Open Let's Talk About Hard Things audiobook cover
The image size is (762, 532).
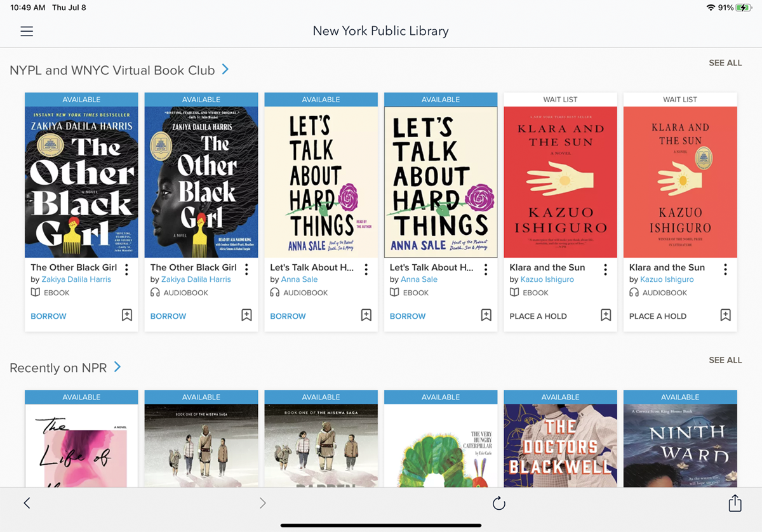tap(321, 182)
